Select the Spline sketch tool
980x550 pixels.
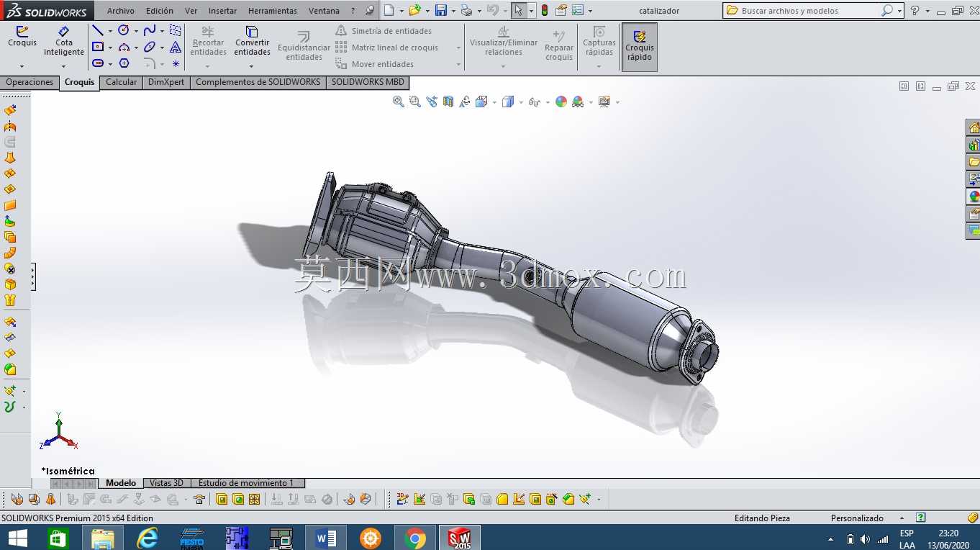(x=150, y=30)
